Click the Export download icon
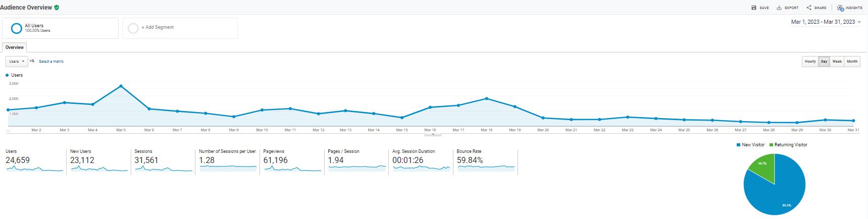Image resolution: width=868 pixels, height=219 pixels. click(x=779, y=8)
